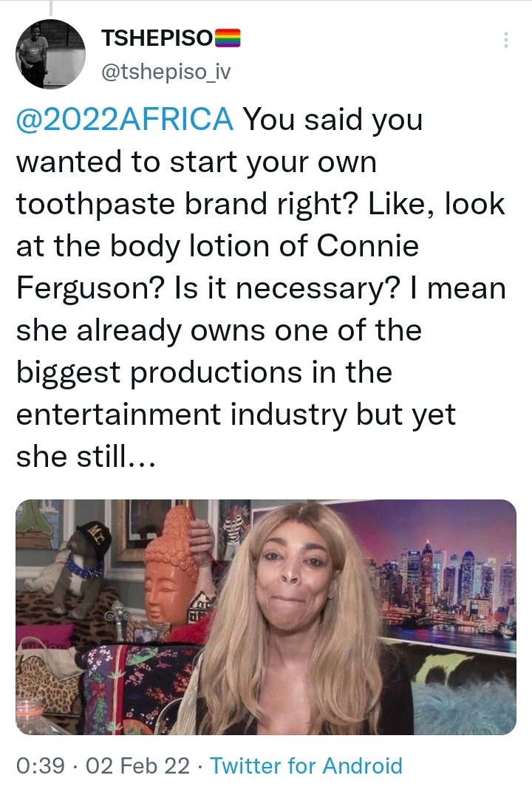Screen dimensions: 532x795
Task: Click the "Connie" word in tweet text
Action: (x=368, y=247)
